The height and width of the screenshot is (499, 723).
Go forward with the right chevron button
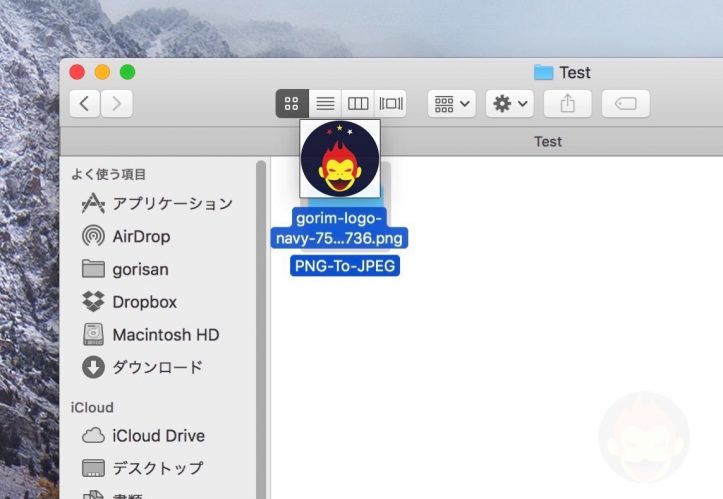[x=117, y=103]
